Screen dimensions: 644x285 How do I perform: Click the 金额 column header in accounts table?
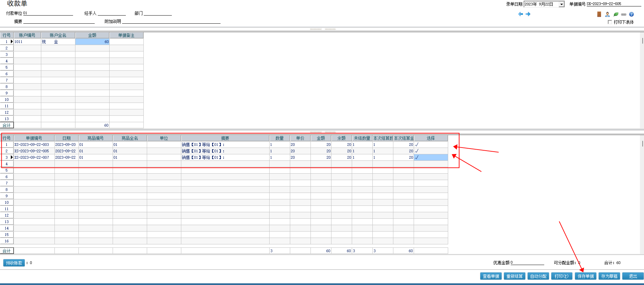[x=92, y=35]
